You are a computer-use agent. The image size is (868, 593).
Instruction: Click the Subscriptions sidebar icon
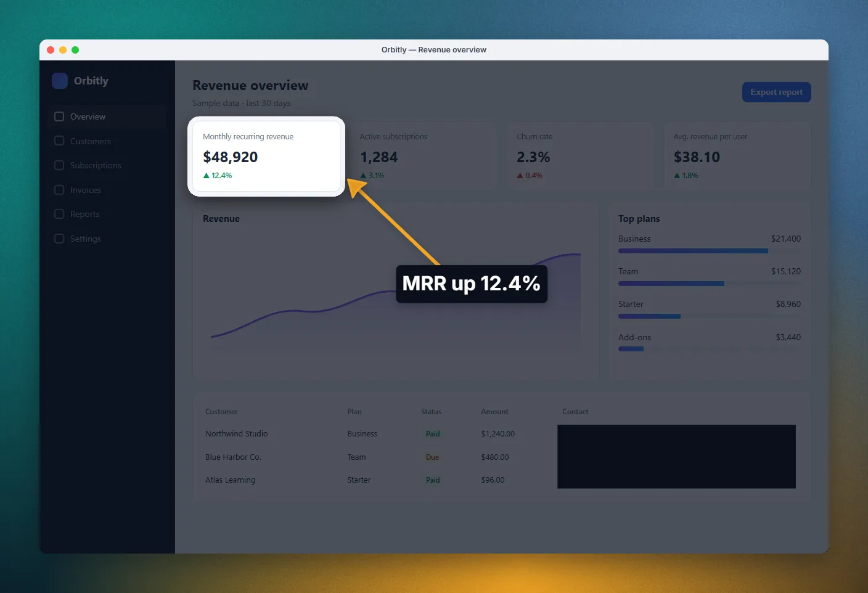tap(59, 165)
